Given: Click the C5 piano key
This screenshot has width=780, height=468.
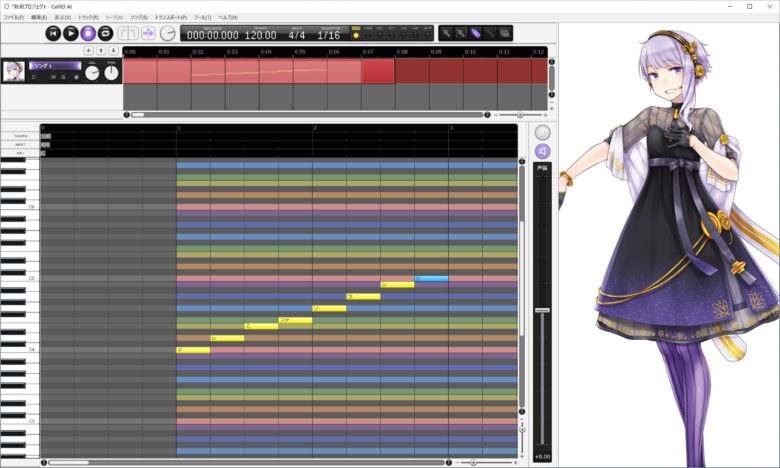Looking at the screenshot, I should pos(20,279).
